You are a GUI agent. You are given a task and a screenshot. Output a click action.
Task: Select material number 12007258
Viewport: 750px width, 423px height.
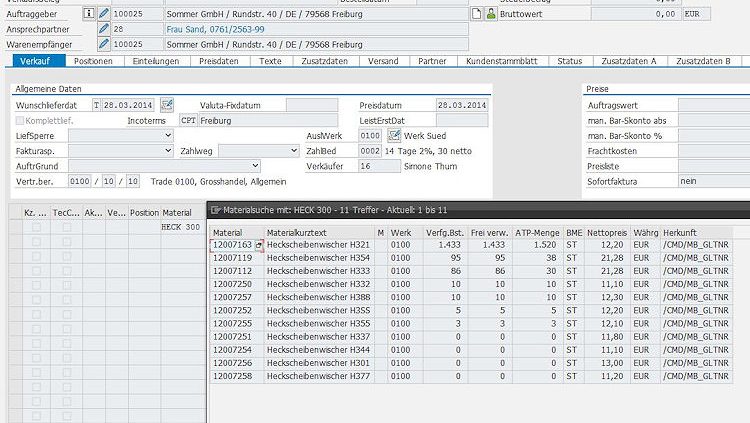pyautogui.click(x=232, y=376)
